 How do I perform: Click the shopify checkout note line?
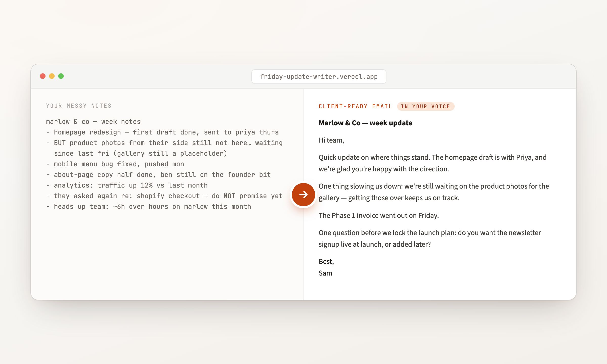164,196
